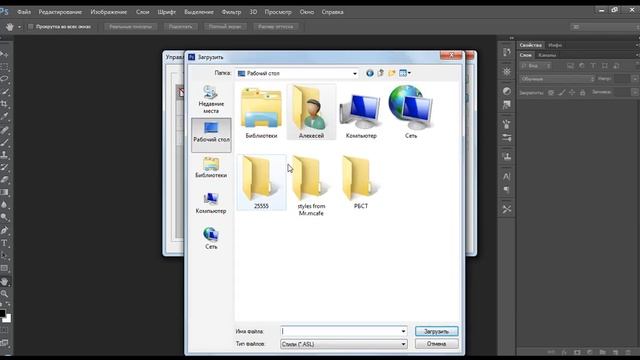The width and height of the screenshot is (640, 360).
Task: Select the Gradient tool
Action: pos(4,192)
